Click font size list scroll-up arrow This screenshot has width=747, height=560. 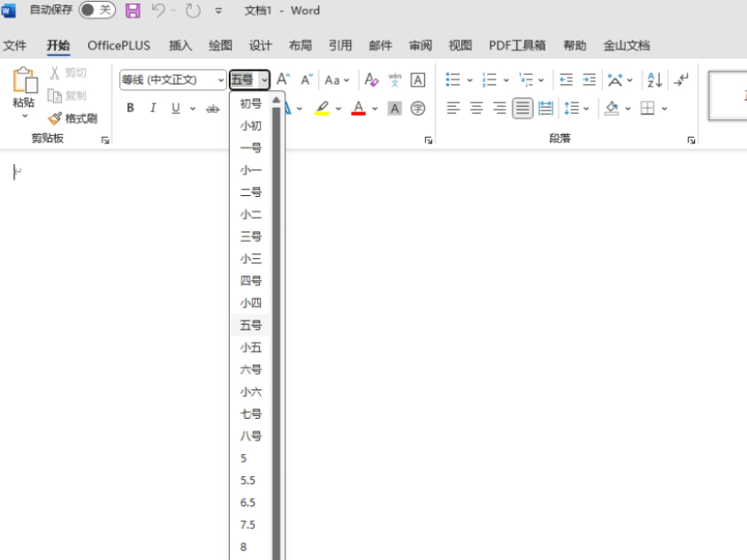tap(277, 101)
